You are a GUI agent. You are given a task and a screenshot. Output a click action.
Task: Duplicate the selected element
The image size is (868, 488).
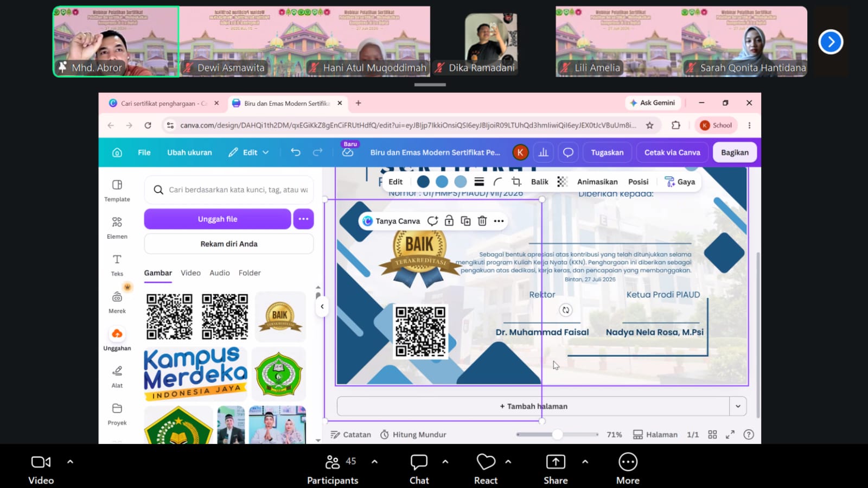tap(465, 221)
